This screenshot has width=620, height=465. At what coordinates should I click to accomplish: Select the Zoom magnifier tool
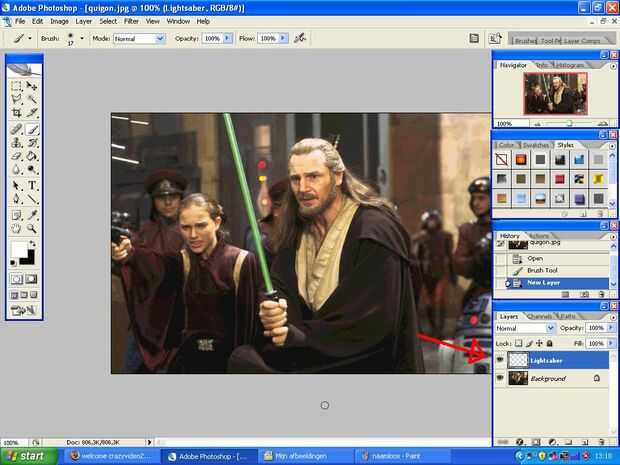point(32,229)
